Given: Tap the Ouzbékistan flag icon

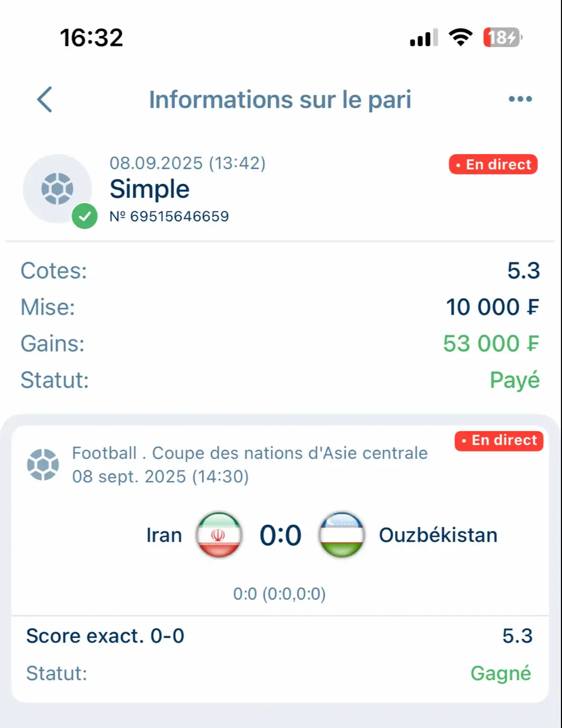Looking at the screenshot, I should (341, 535).
